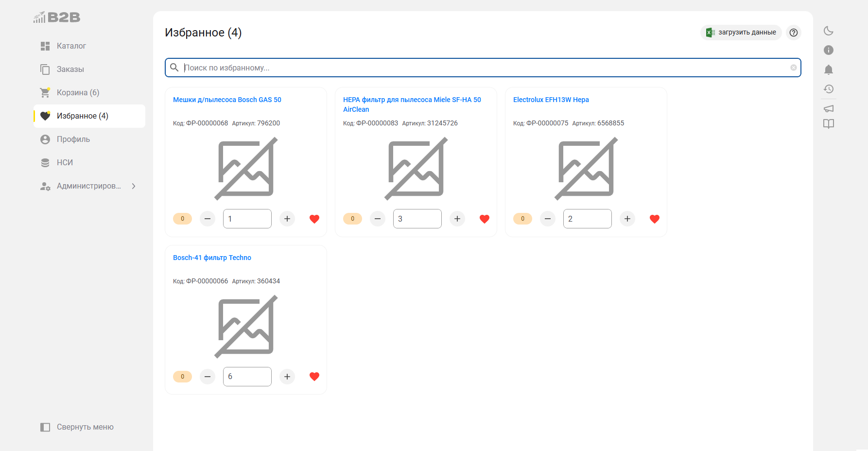The width and height of the screenshot is (868, 451).
Task: Decrease quantity for Miele SF-HA 50 filter
Action: click(x=378, y=219)
